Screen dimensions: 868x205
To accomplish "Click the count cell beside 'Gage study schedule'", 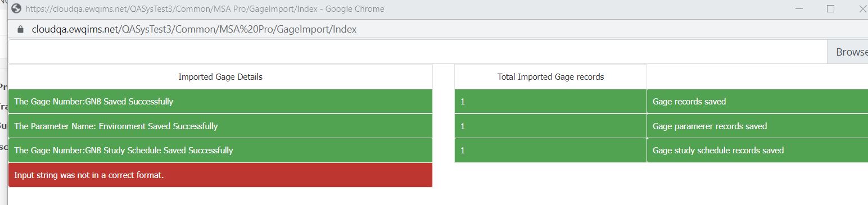I will [x=550, y=151].
